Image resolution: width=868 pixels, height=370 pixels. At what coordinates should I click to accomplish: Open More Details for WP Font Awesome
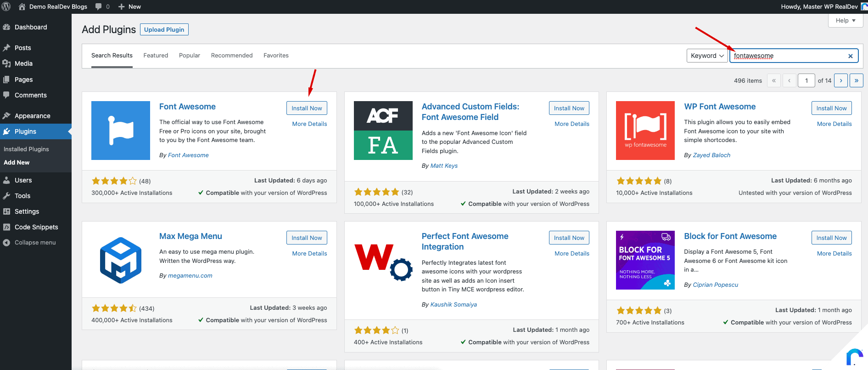834,124
